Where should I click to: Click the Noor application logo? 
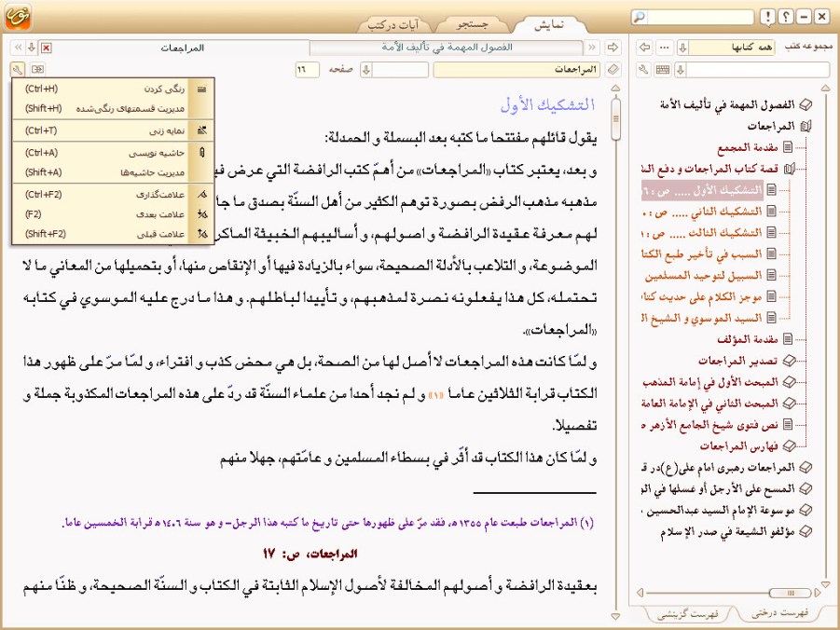(x=19, y=17)
